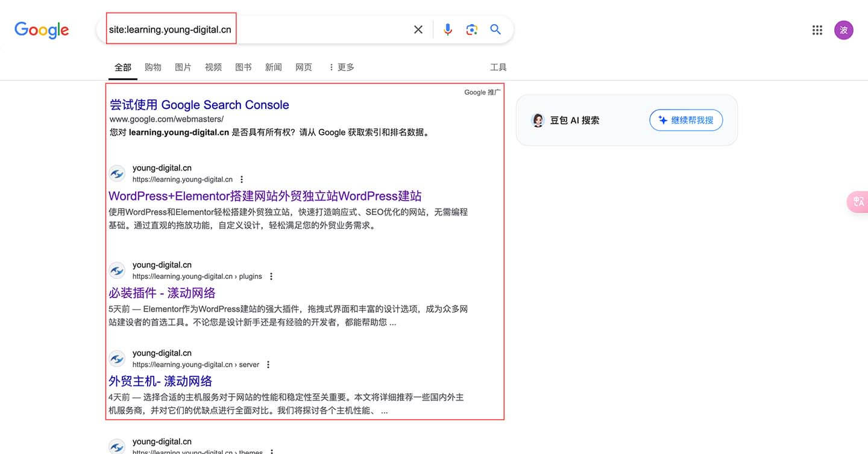Click URL ending in › plugins
The width and height of the screenshot is (868, 454).
point(197,276)
